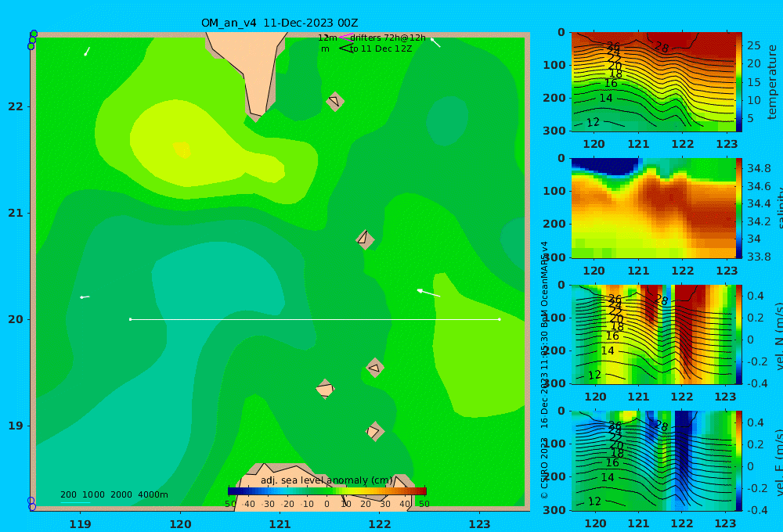The width and height of the screenshot is (783, 532).
Task: Click the vel. E color bar
Action: click(x=739, y=461)
